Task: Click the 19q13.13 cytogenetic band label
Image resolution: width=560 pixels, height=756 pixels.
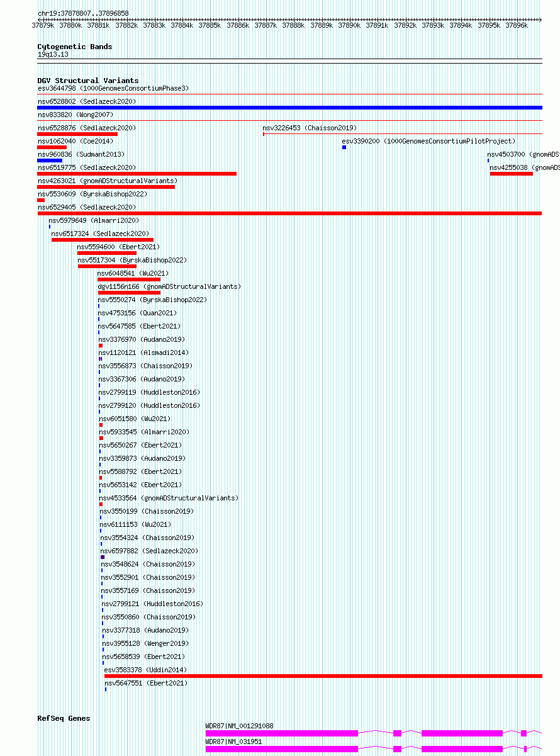Action: click(53, 55)
